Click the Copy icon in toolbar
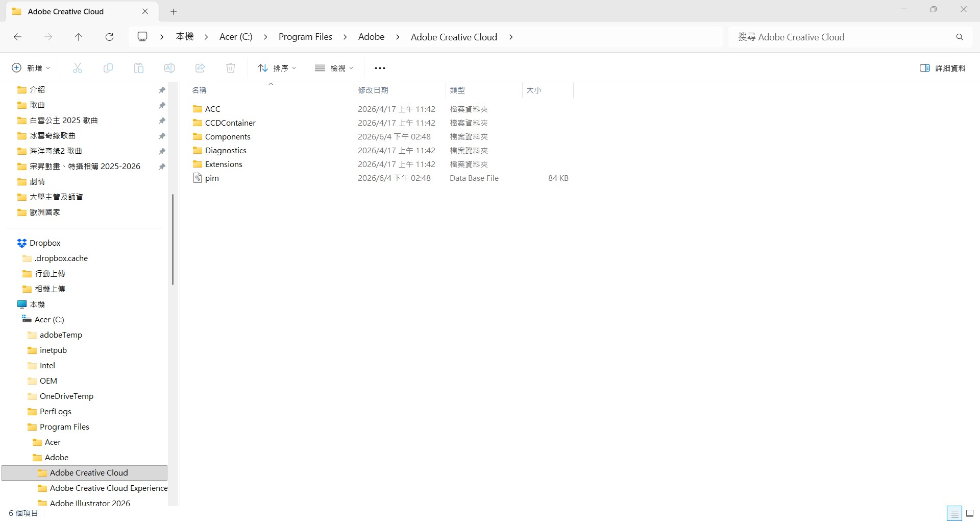 coord(108,68)
